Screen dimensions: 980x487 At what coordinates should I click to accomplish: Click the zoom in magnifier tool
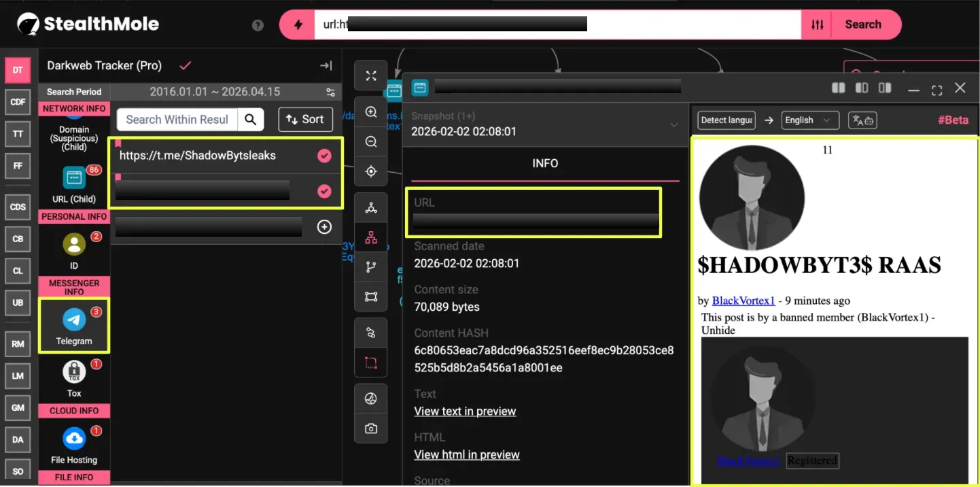pos(371,112)
